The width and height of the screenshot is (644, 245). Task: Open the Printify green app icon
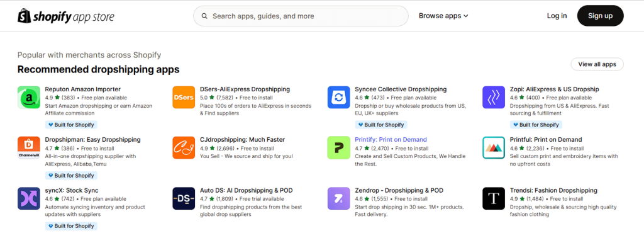(338, 148)
